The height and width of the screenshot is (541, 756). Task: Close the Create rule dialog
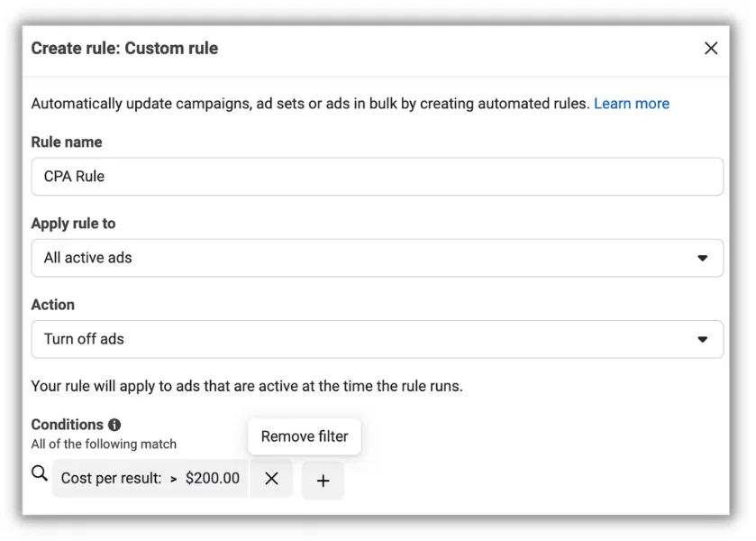coord(711,49)
